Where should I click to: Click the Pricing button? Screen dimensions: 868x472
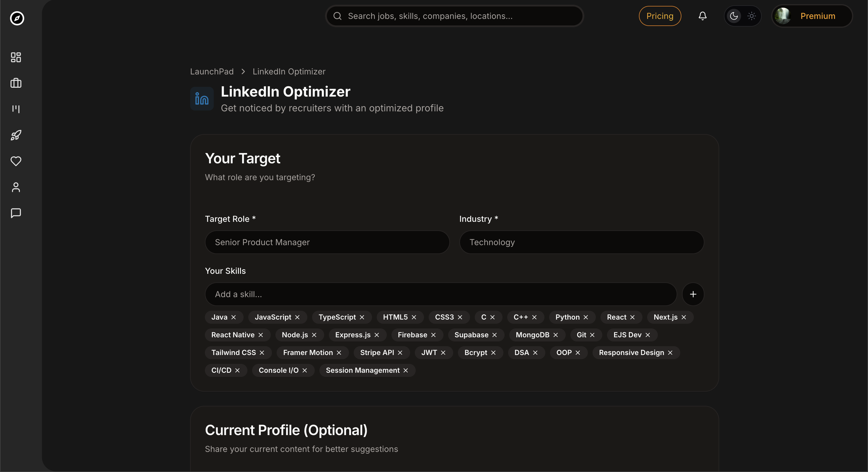click(x=660, y=16)
